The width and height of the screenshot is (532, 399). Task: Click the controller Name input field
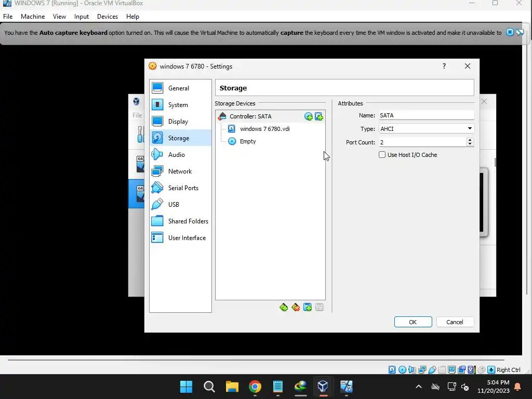[x=427, y=115]
